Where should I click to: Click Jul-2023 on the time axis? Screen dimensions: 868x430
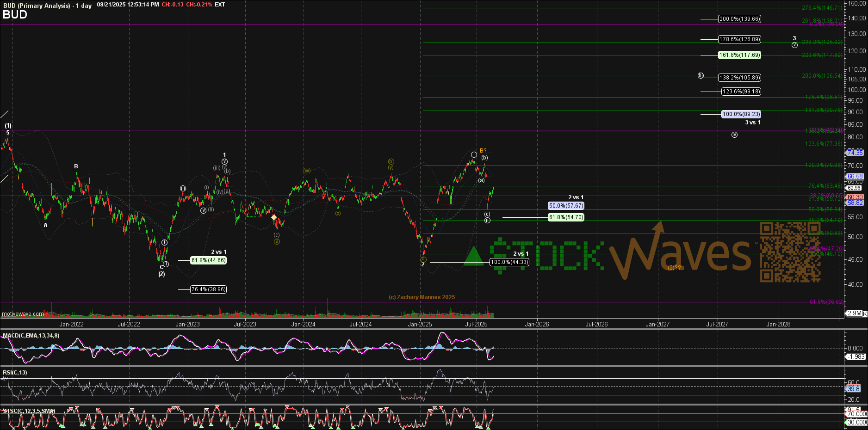click(245, 324)
